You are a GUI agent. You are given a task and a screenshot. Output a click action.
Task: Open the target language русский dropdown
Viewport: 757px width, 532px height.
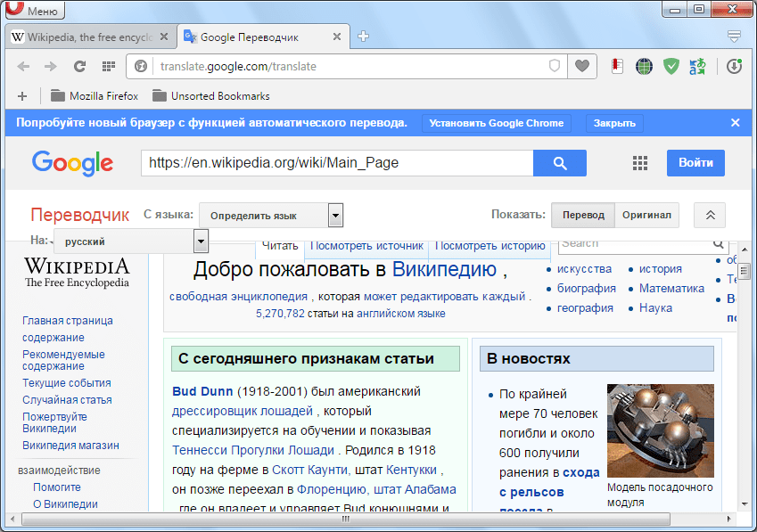click(201, 241)
